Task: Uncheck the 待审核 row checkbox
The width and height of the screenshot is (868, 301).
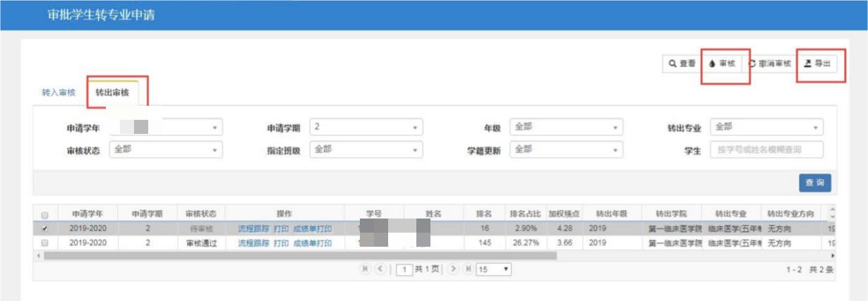Action: click(45, 228)
